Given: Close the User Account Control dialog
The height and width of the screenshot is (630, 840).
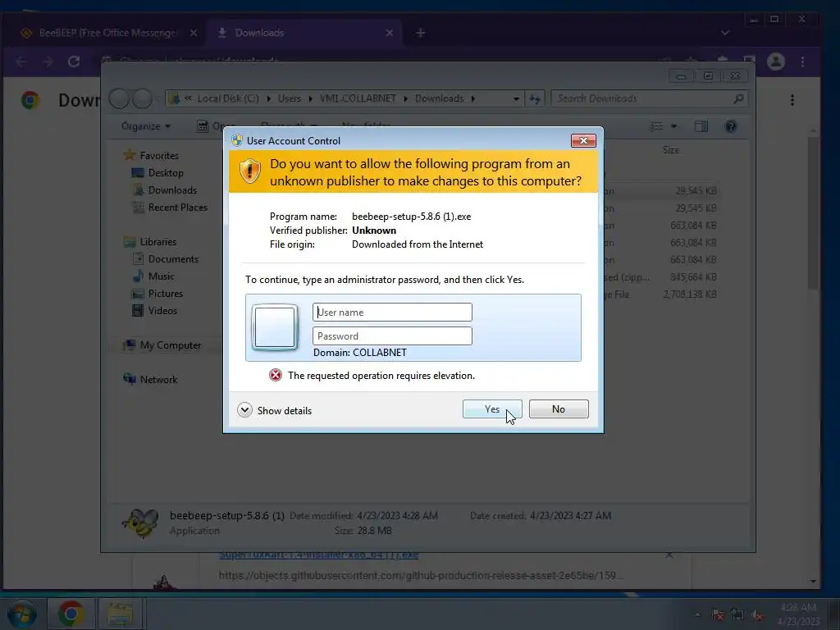Looking at the screenshot, I should point(583,140).
